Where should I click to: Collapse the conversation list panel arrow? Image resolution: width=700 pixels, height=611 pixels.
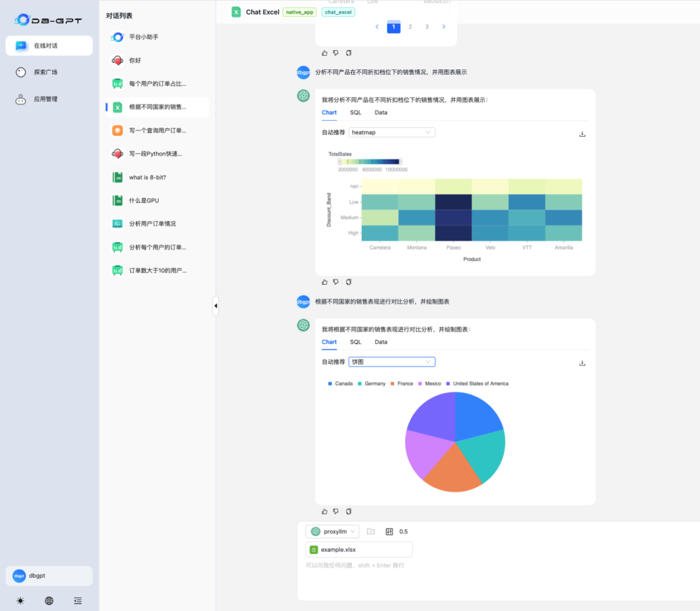coord(216,306)
